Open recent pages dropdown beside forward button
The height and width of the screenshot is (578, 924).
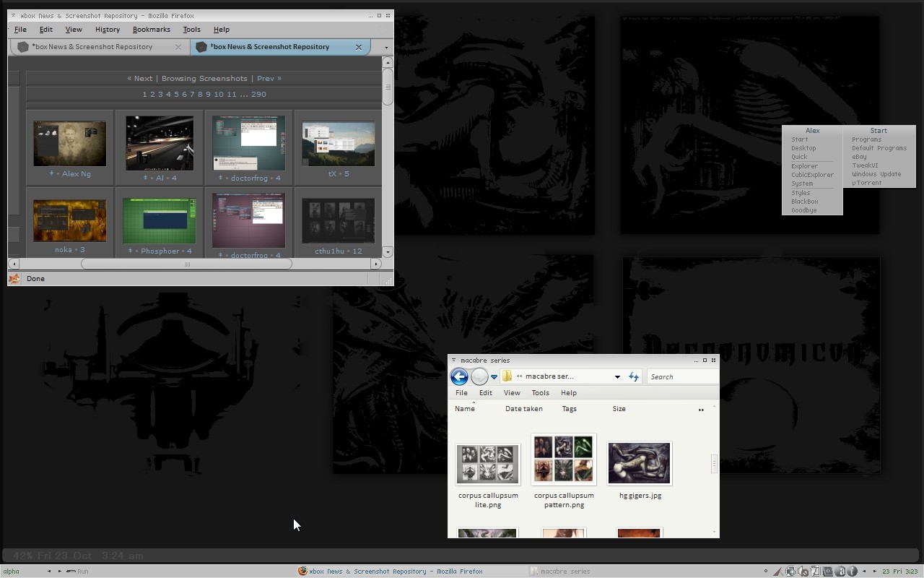(x=494, y=376)
